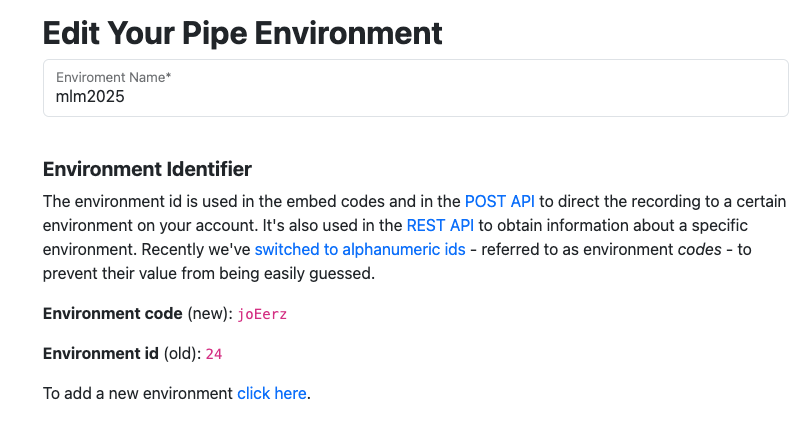Screen dimensions: 805x432
Task: Follow the switched to alphanumeric ids link
Action: [360, 249]
